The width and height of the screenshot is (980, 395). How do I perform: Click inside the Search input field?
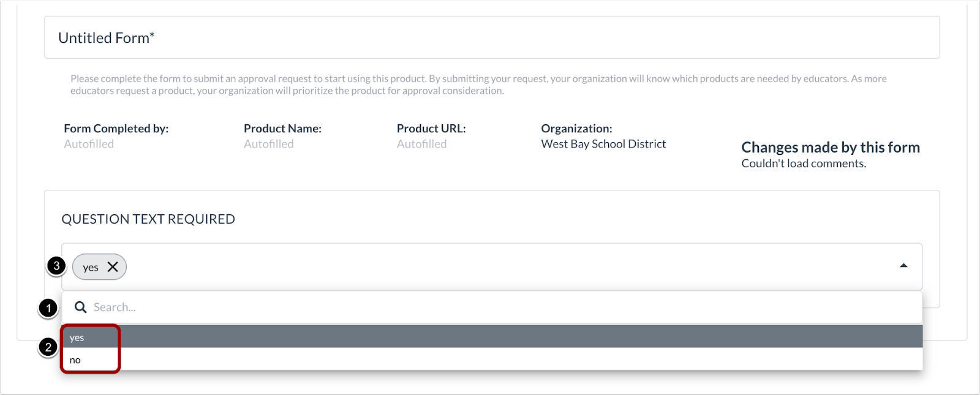pyautogui.click(x=245, y=306)
